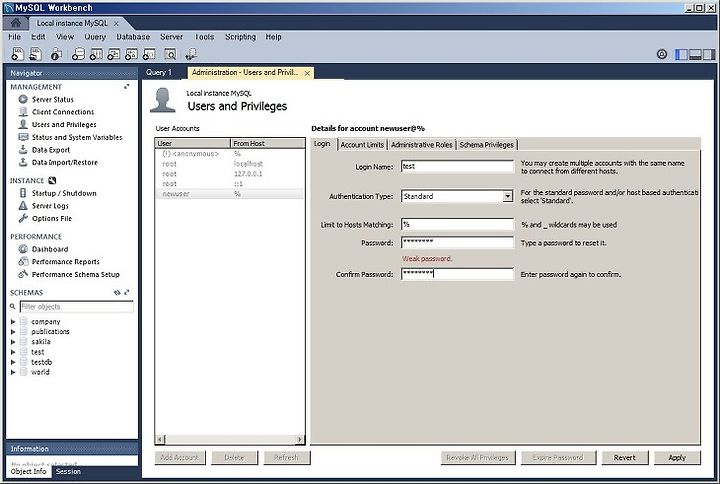Go to the home screen tab

[16, 23]
